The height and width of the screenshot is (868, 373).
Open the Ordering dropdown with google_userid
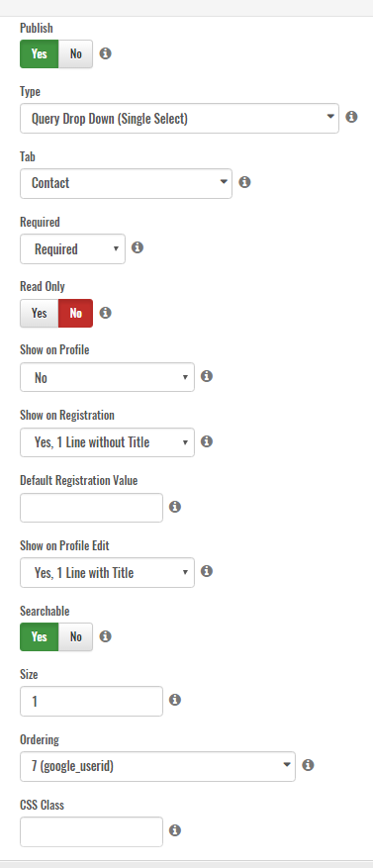point(157,766)
